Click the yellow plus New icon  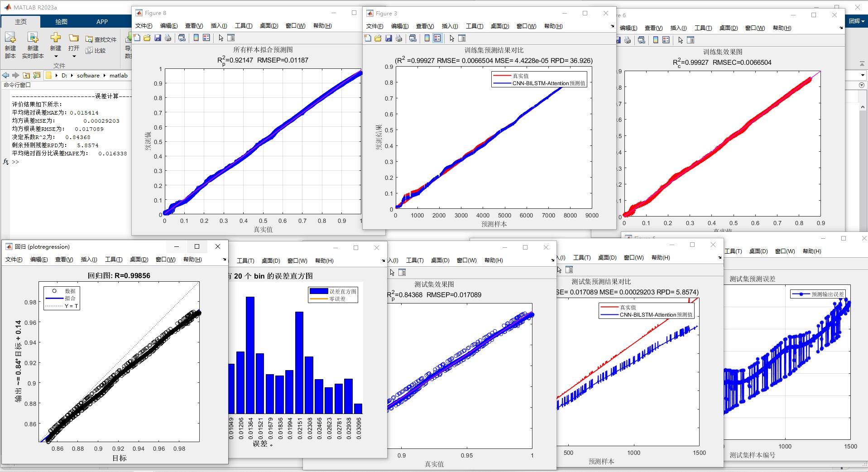56,38
